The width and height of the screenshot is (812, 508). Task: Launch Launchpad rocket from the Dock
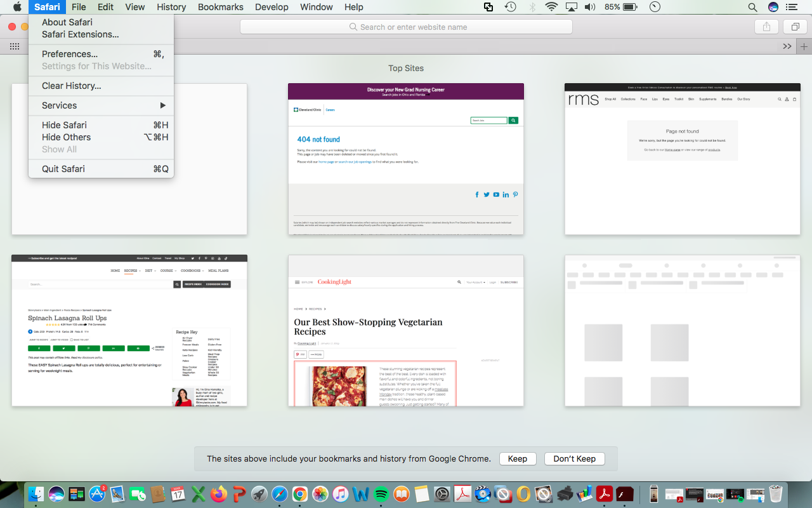(x=259, y=494)
